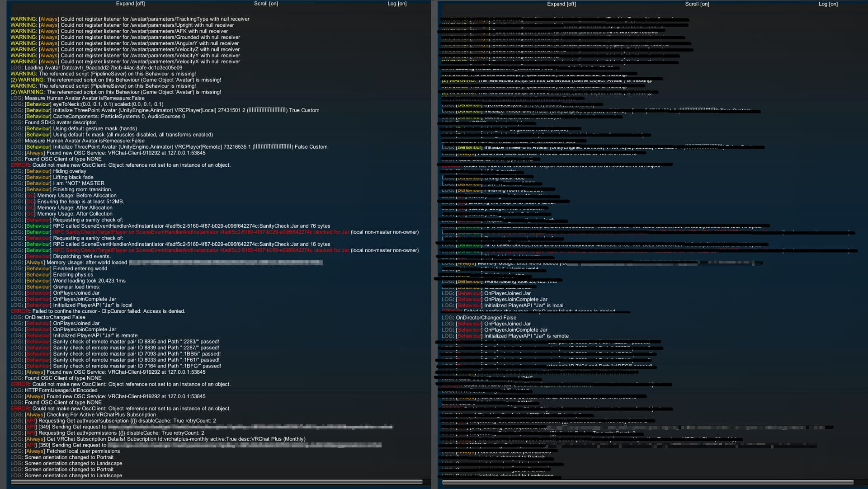This screenshot has width=868, height=489.
Task: Select the Loading Avatar Data log line
Action: click(103, 68)
